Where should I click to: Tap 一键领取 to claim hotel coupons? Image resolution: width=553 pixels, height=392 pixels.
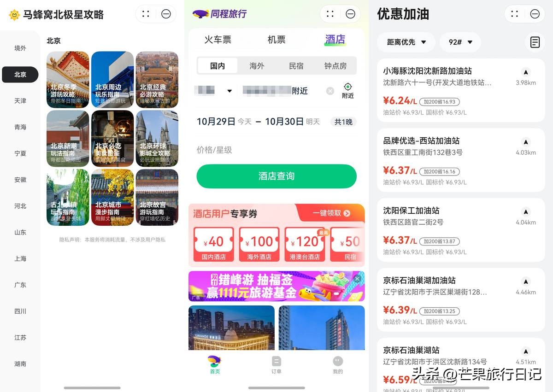point(331,213)
